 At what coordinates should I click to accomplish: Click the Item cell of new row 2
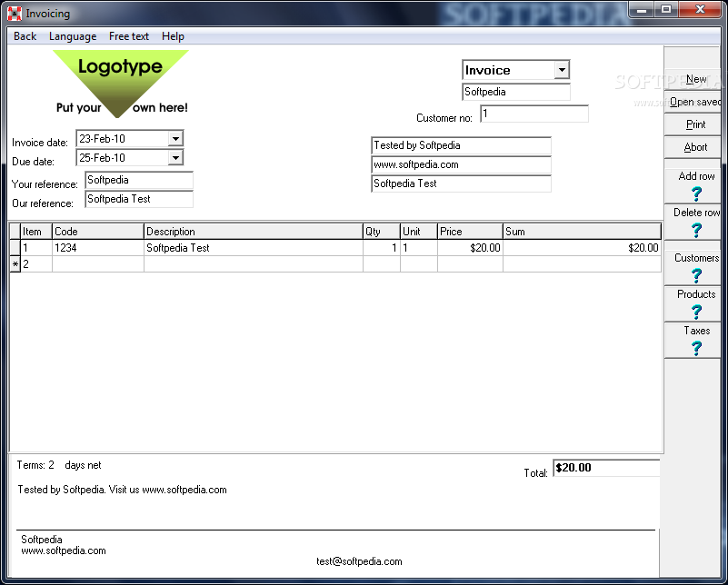[36, 264]
